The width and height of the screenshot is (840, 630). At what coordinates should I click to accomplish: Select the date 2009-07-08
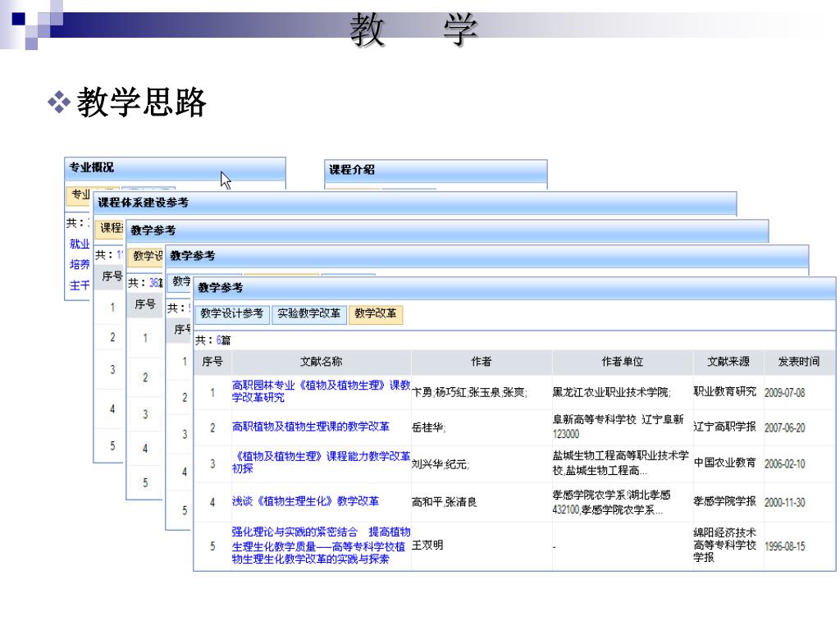[785, 393]
